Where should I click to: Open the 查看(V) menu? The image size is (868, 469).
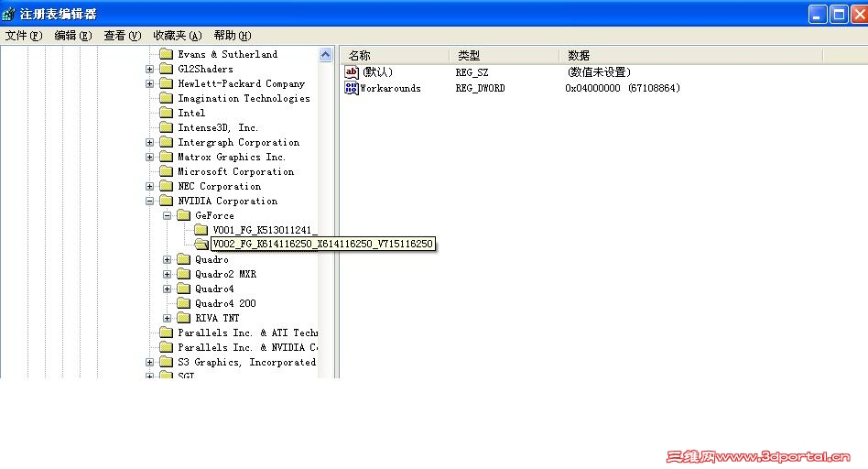click(x=123, y=36)
